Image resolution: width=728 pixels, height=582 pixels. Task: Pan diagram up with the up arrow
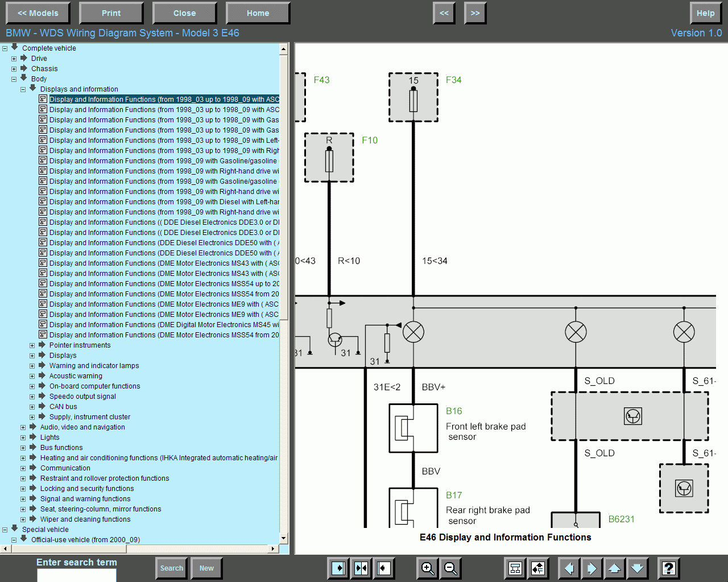click(614, 568)
